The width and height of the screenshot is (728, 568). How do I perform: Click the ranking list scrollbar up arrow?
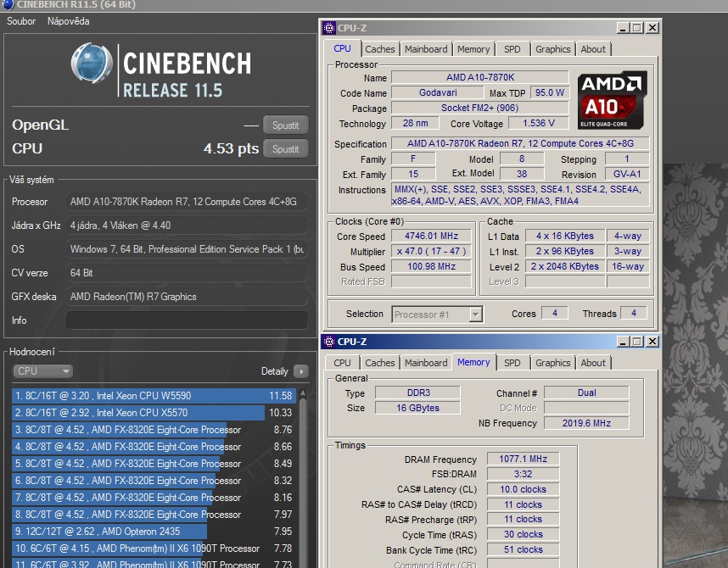click(303, 393)
